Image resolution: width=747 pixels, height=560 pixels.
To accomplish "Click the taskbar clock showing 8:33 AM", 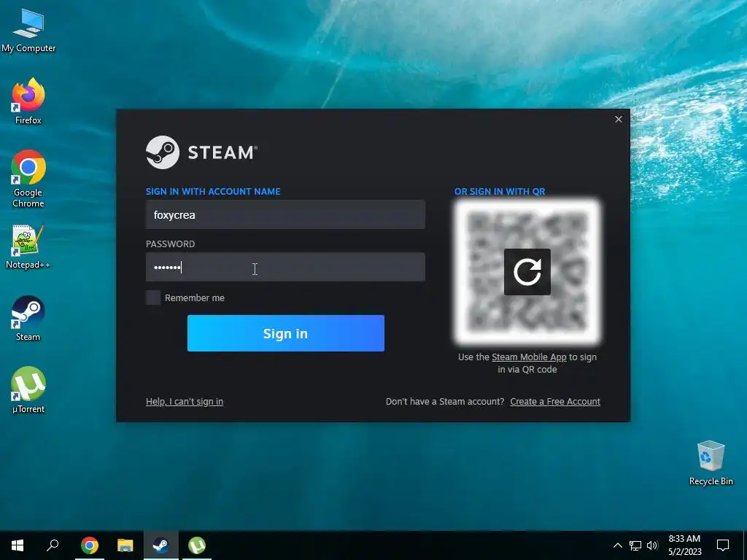I will [x=684, y=545].
